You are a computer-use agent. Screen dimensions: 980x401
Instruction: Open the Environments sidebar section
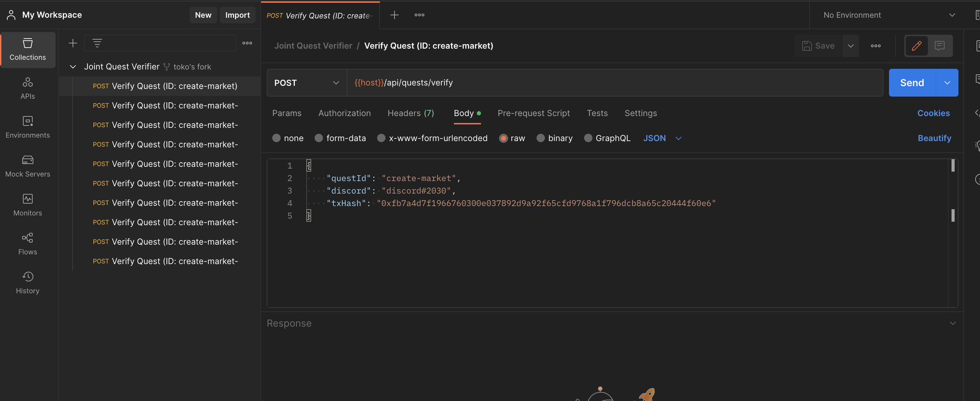point(27,127)
